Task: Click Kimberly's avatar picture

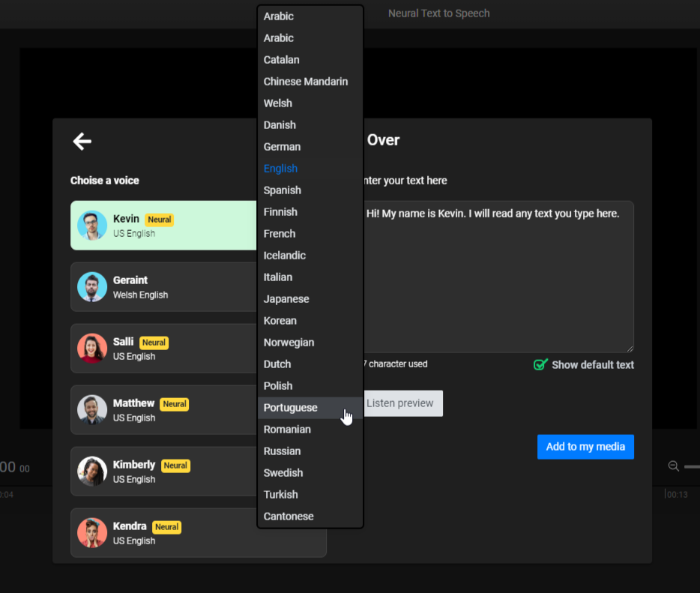Action: 92,472
